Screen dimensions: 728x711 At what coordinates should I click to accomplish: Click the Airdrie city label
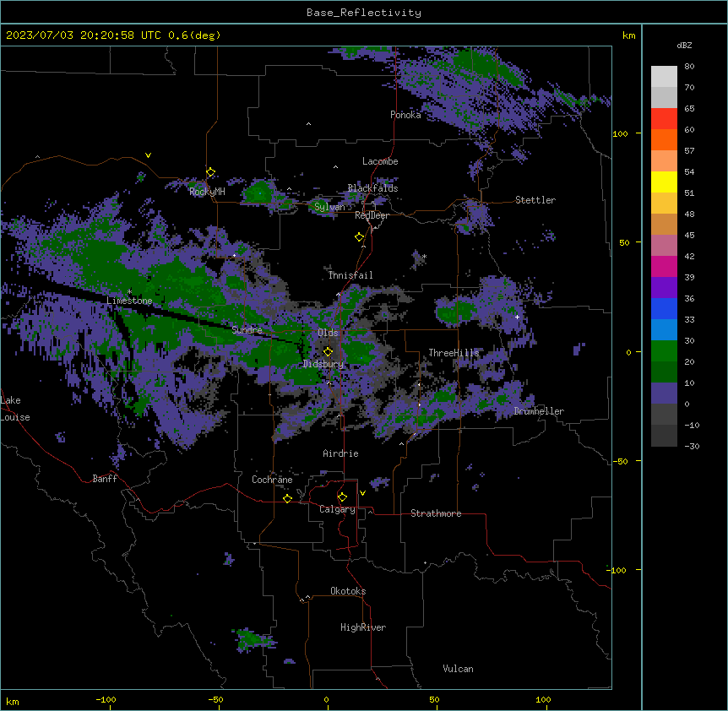(340, 453)
